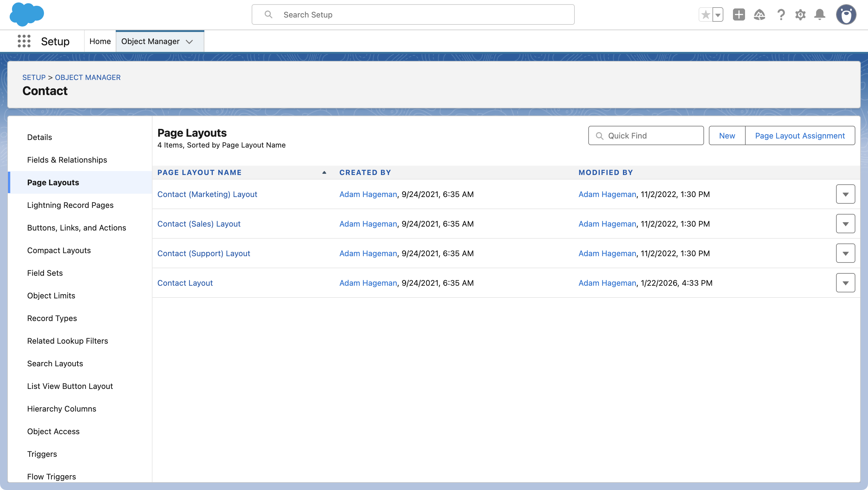The height and width of the screenshot is (490, 868).
Task: Click the notifications bell icon
Action: coord(820,14)
